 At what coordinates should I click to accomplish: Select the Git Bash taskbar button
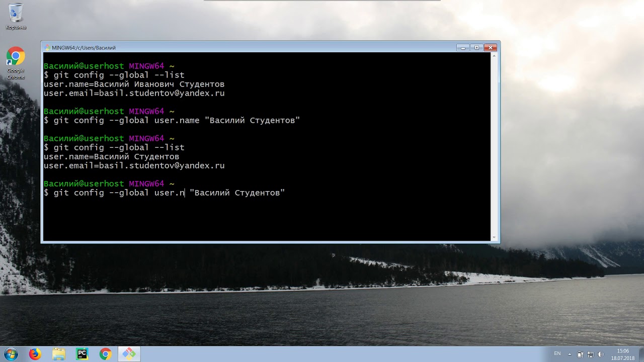tap(129, 354)
